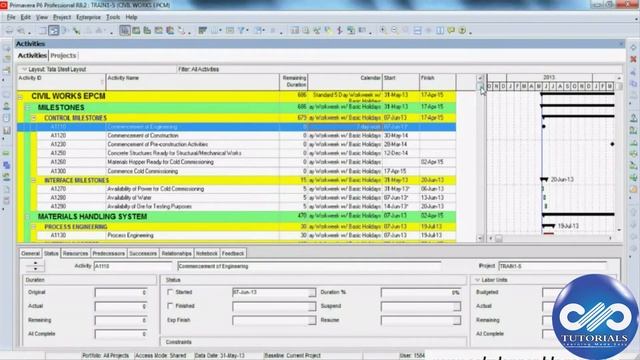Open the Help menu
This screenshot has width=640, height=360.
[x=131, y=17]
